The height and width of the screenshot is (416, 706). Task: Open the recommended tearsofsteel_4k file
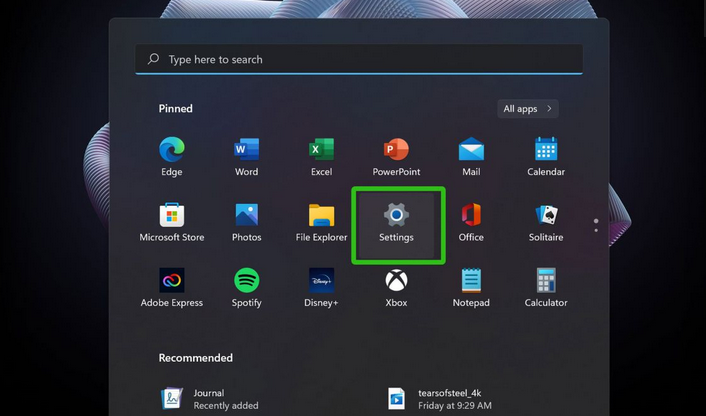[439, 399]
